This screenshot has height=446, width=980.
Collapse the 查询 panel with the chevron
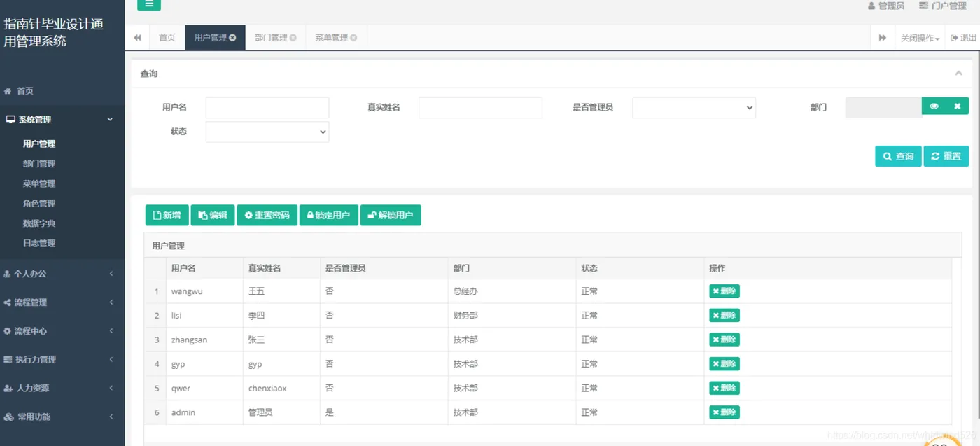coord(958,74)
